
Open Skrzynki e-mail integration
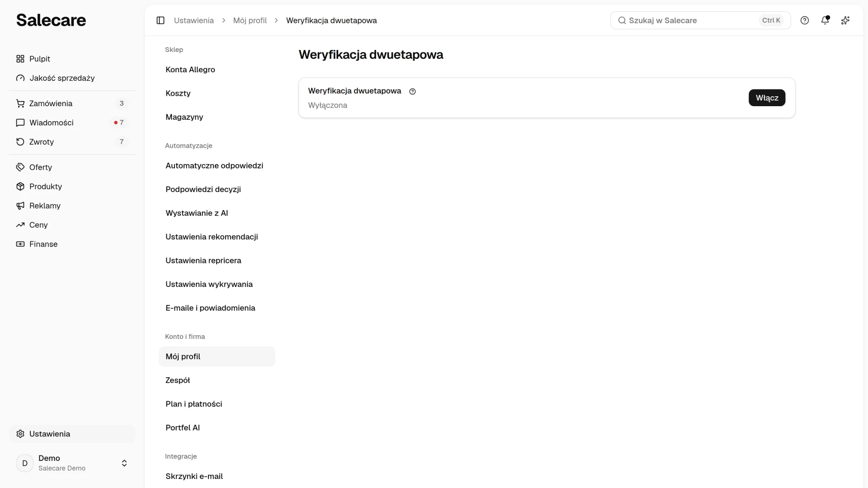217,476
